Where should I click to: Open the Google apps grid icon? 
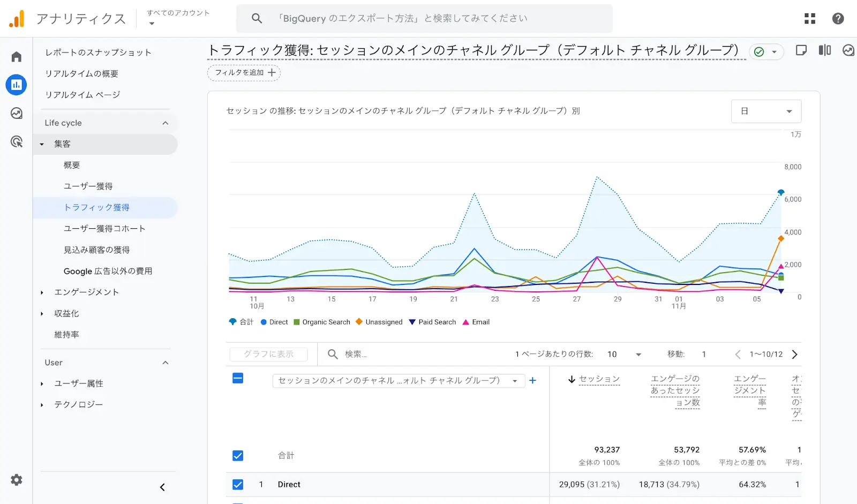(x=810, y=19)
